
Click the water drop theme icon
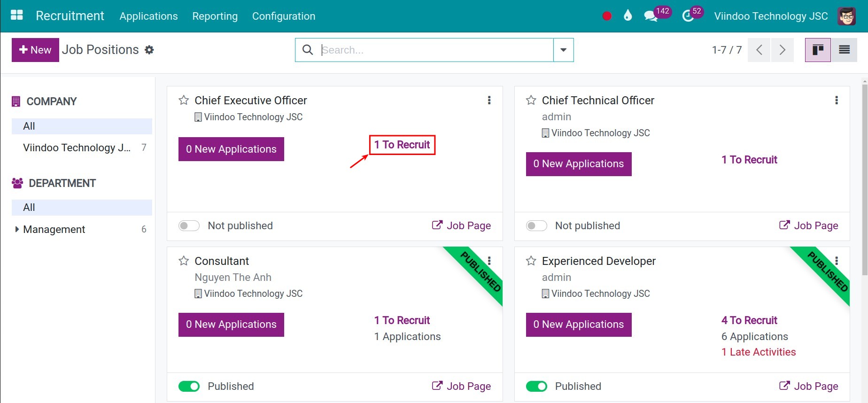pyautogui.click(x=628, y=15)
